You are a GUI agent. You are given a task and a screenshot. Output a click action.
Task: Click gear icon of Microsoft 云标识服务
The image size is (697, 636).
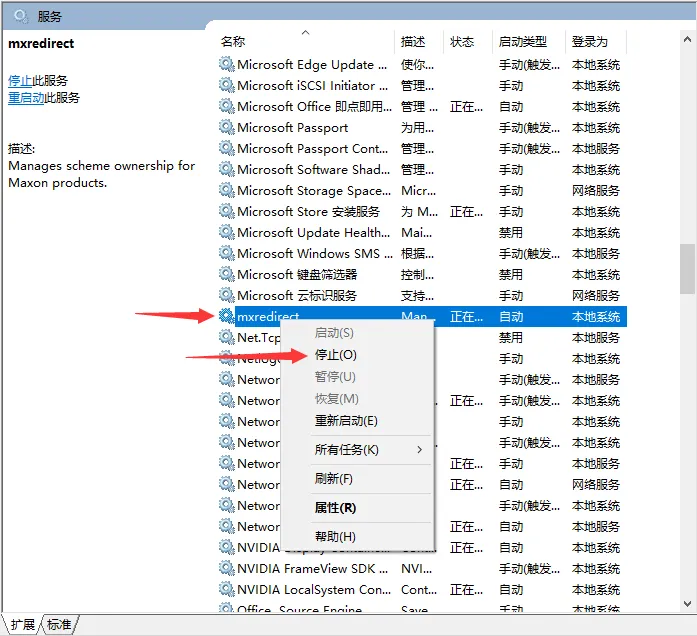click(x=227, y=296)
